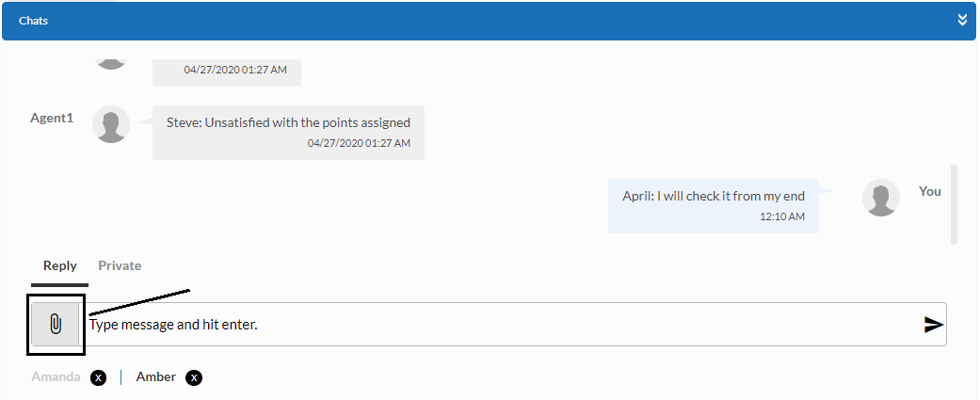This screenshot has width=980, height=400.
Task: Click the paperclip attachment icon
Action: 56,325
